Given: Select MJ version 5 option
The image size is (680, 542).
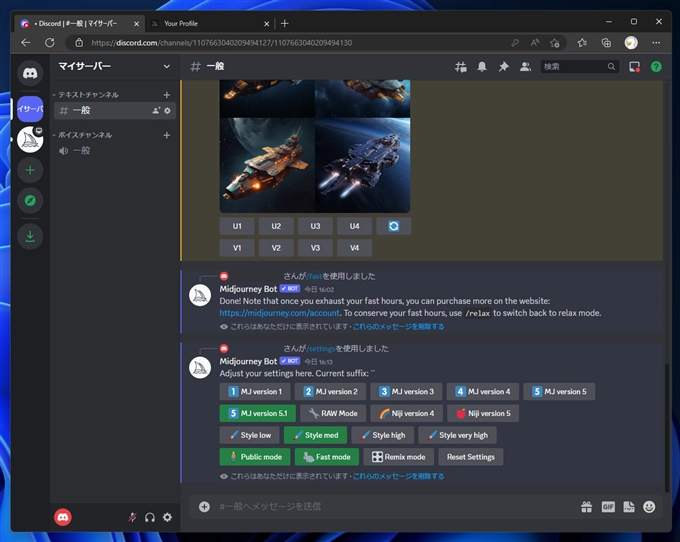Looking at the screenshot, I should point(559,392).
